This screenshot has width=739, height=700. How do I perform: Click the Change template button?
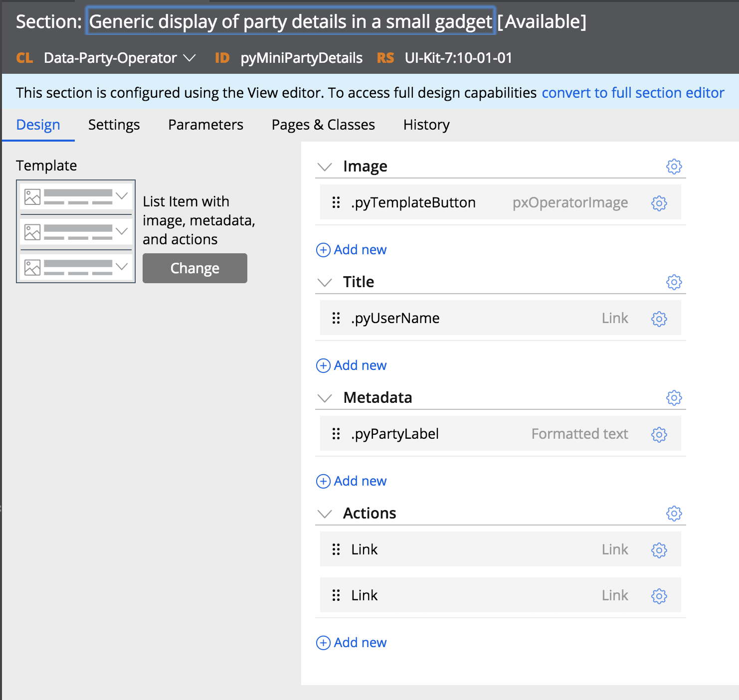tap(194, 268)
